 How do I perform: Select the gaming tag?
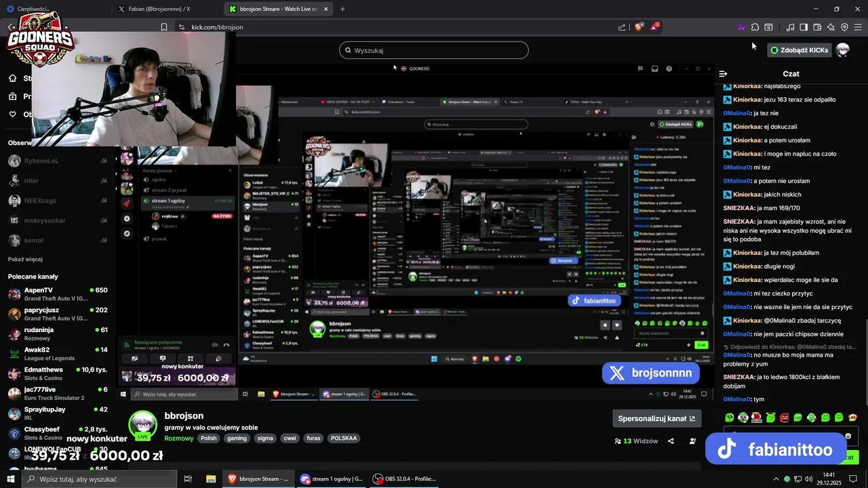point(237,439)
